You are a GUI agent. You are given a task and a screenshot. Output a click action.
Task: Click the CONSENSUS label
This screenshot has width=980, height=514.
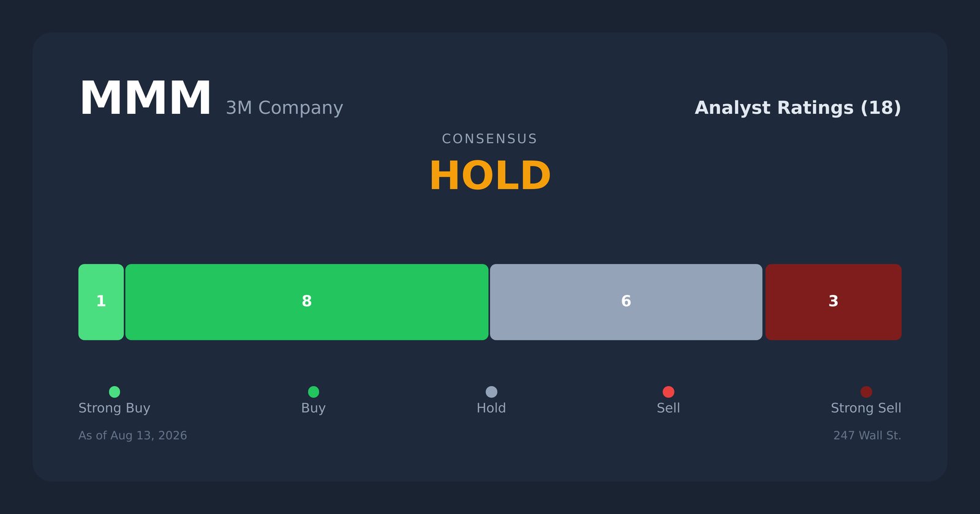[490, 139]
